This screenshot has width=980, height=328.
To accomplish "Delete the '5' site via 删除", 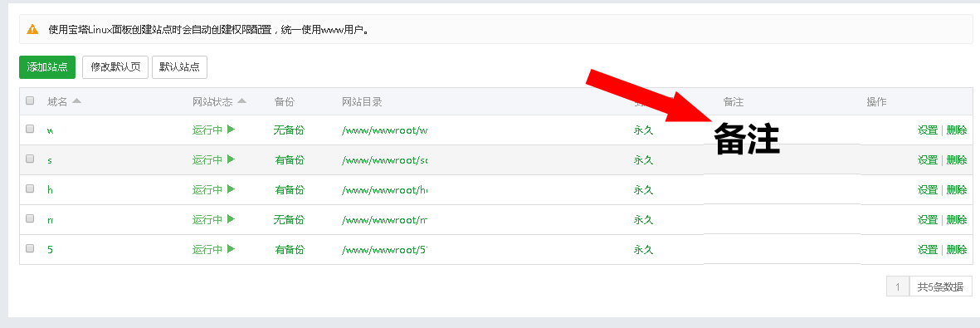I will [x=956, y=249].
